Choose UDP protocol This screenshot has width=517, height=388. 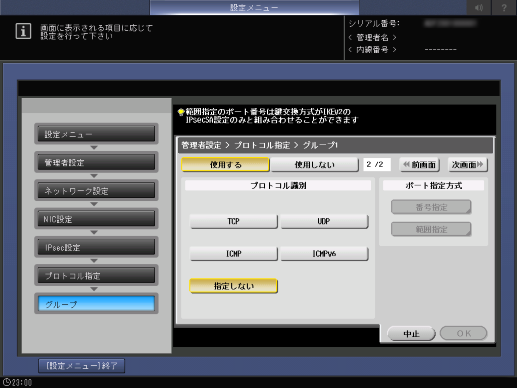[324, 221]
